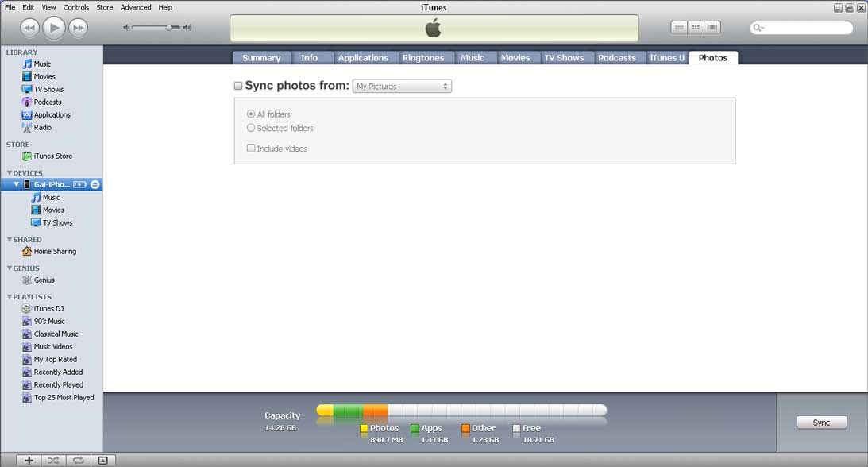
Task: Open the File menu
Action: (x=10, y=7)
